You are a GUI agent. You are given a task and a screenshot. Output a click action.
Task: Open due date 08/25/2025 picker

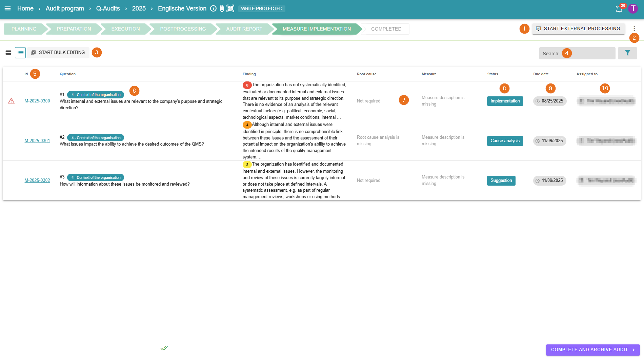pos(549,101)
